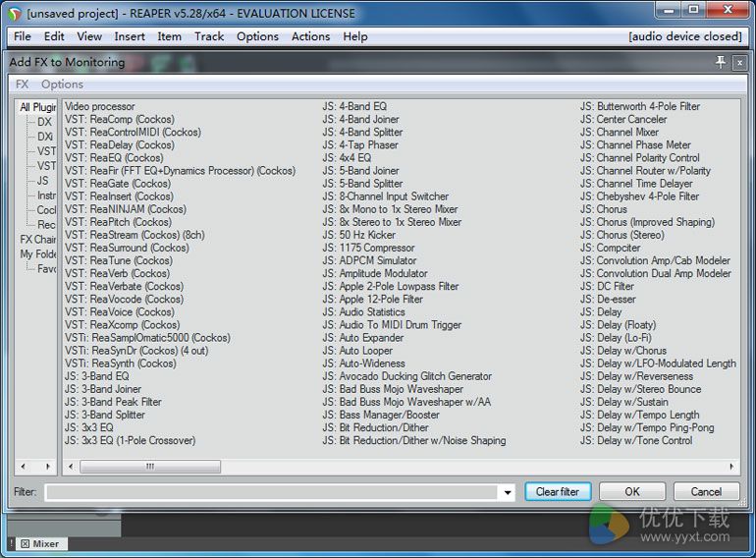Viewport: 756px width, 558px height.
Task: Select the Instruments category
Action: 46,195
